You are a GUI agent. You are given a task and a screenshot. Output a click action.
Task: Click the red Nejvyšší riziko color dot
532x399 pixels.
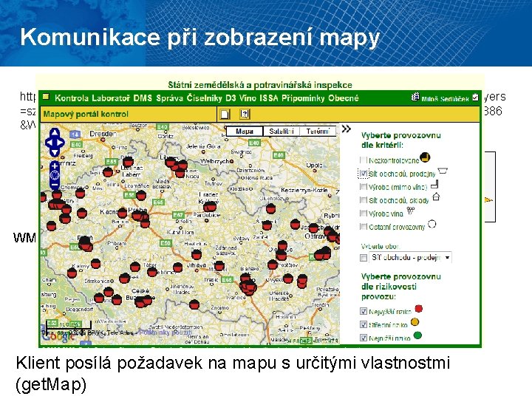coord(419,308)
